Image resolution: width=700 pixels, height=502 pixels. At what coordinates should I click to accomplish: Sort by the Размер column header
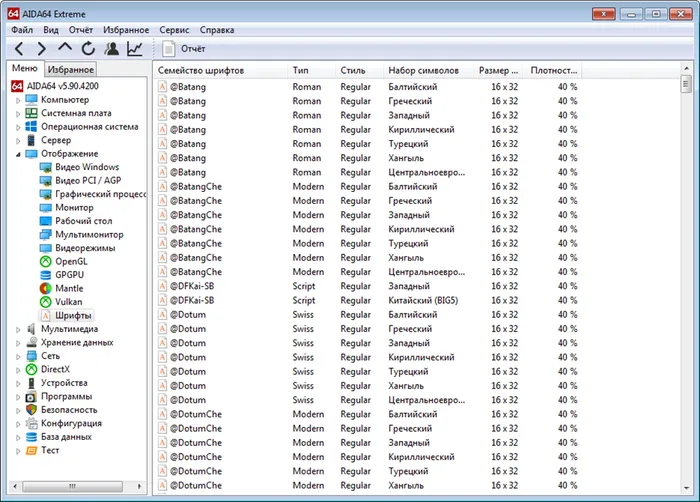point(499,71)
